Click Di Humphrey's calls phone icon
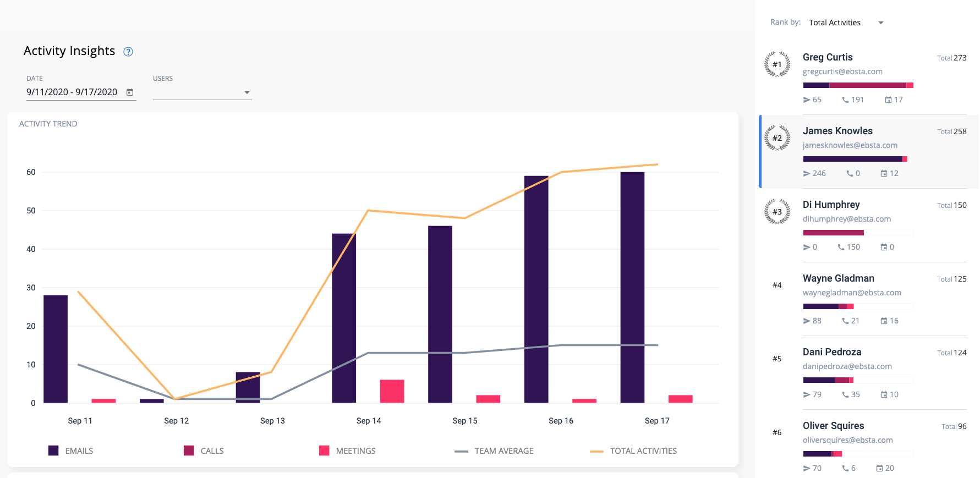980x478 pixels. click(x=841, y=248)
